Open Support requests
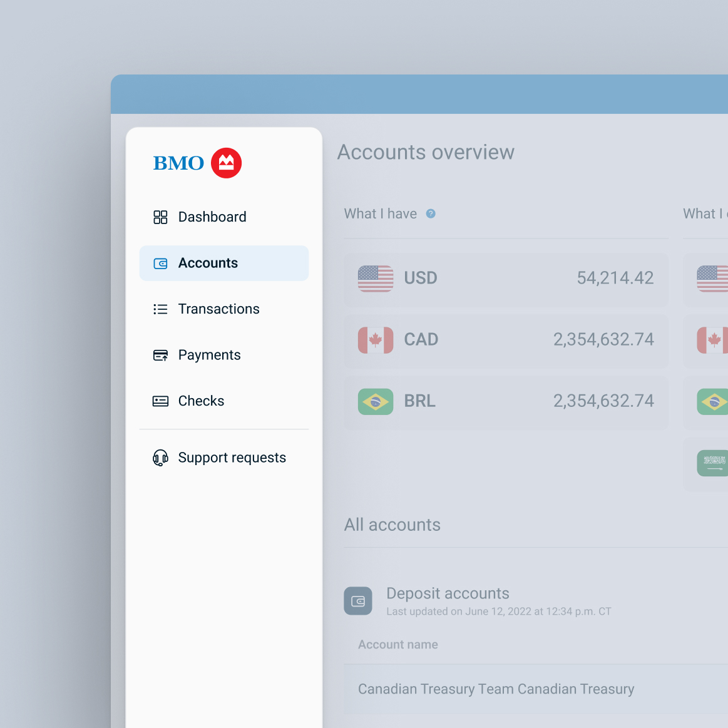 click(232, 458)
